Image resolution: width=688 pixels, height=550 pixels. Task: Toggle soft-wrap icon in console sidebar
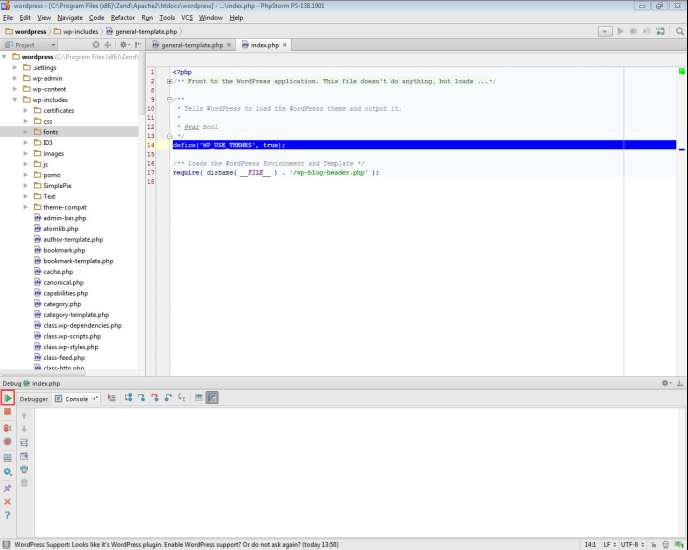(24, 441)
